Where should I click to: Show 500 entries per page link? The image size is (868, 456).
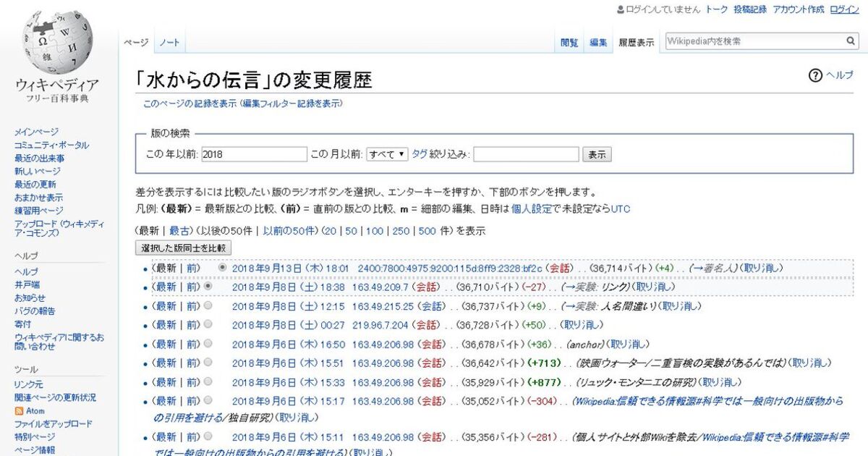[427, 231]
